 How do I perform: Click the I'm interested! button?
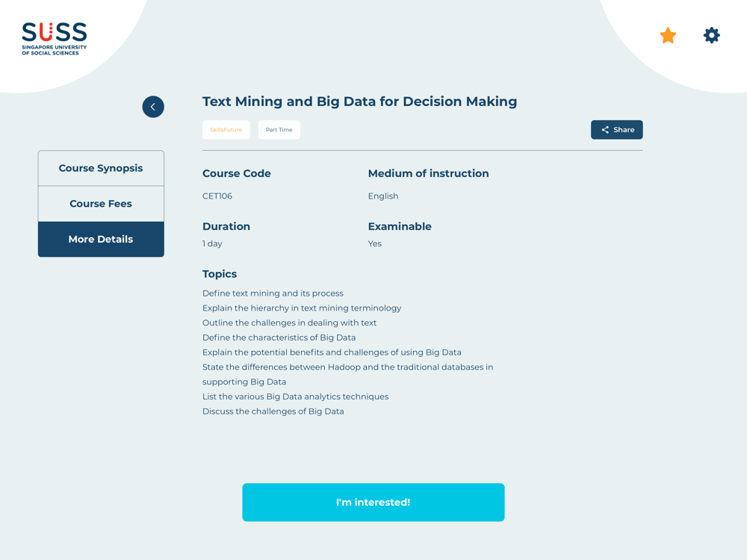[x=373, y=503]
